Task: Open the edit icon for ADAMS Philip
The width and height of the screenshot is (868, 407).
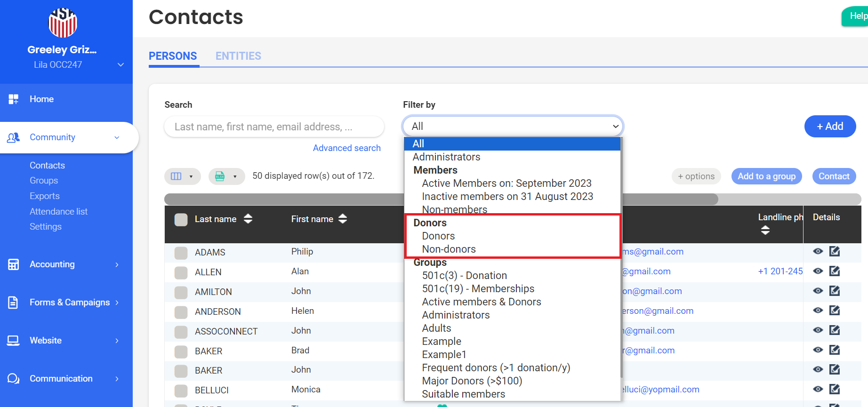Action: [x=835, y=251]
